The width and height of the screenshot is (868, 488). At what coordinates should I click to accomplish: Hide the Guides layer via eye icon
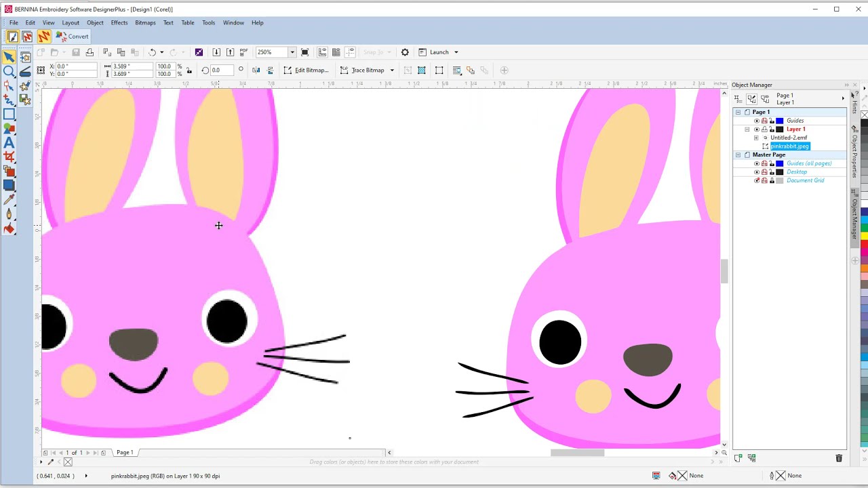coord(757,121)
